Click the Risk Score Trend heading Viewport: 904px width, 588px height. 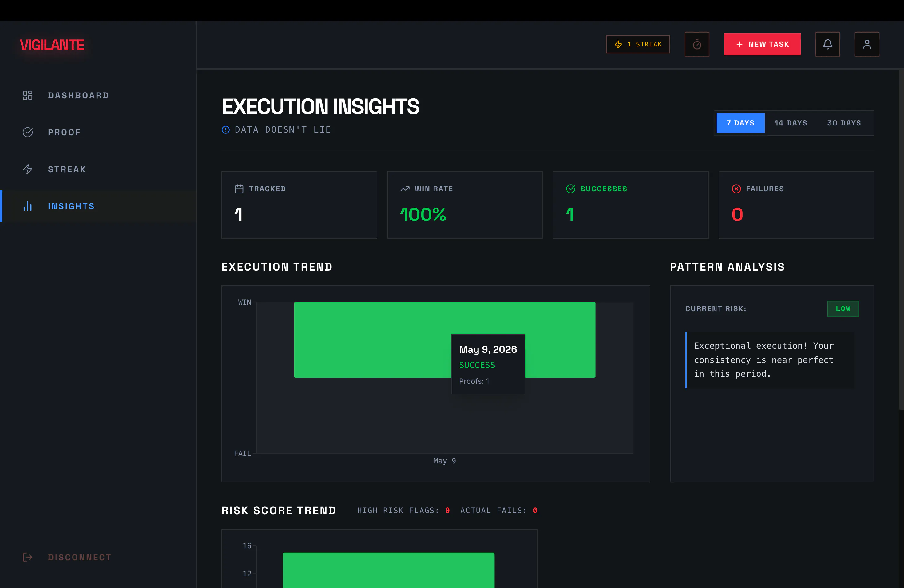coord(279,511)
